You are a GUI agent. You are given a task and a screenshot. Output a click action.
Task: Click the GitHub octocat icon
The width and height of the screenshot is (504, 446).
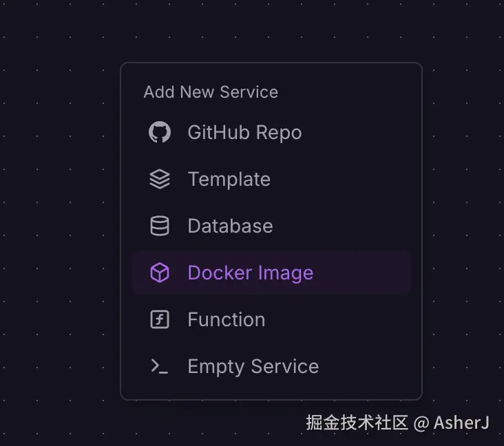tap(160, 132)
